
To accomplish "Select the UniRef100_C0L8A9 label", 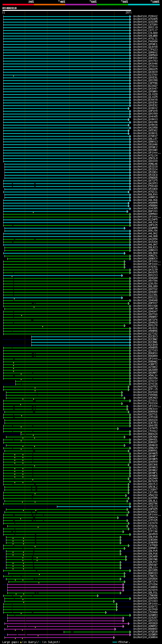I will [145, 33].
